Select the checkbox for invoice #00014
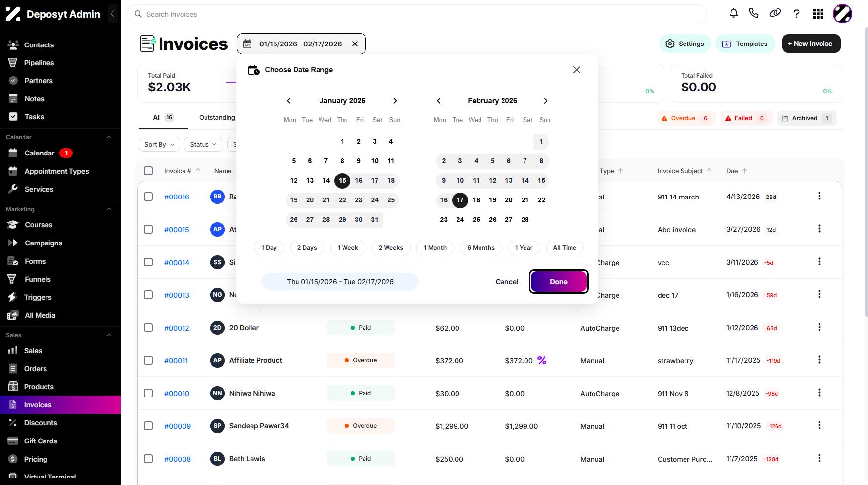The image size is (868, 485). pos(148,262)
